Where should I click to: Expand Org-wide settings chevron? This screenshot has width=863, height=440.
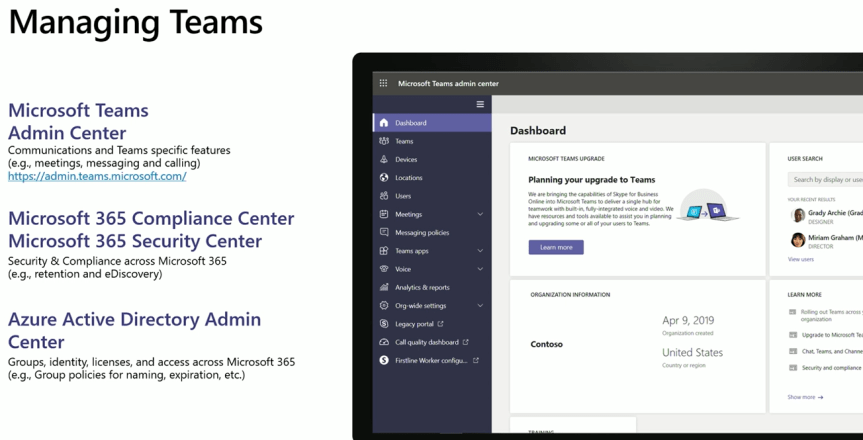coord(480,306)
